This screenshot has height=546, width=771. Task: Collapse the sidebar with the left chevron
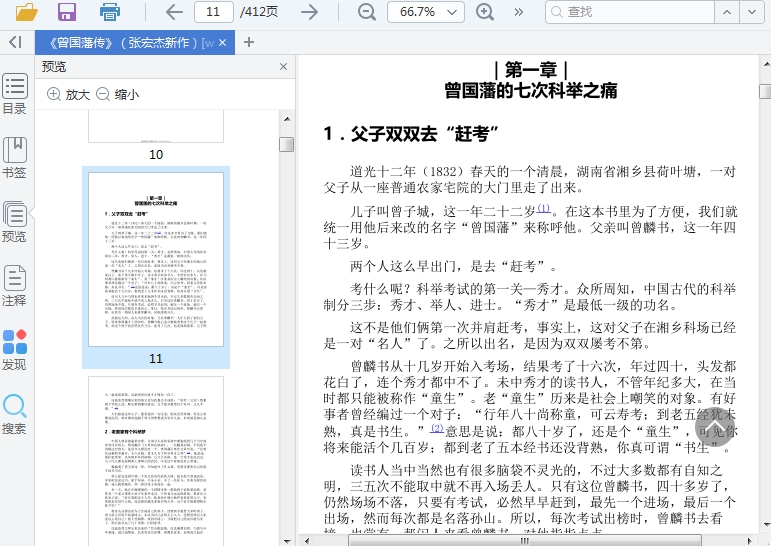tap(14, 42)
